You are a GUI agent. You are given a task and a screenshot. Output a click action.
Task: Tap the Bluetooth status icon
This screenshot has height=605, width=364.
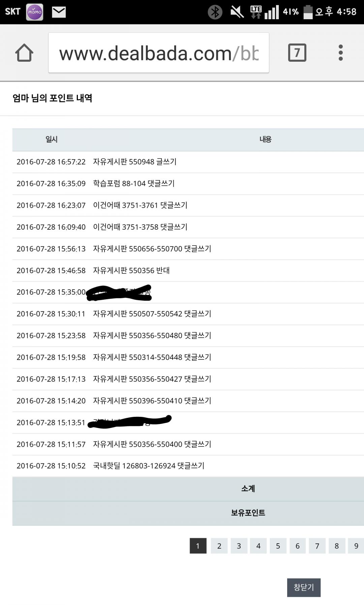pos(215,12)
